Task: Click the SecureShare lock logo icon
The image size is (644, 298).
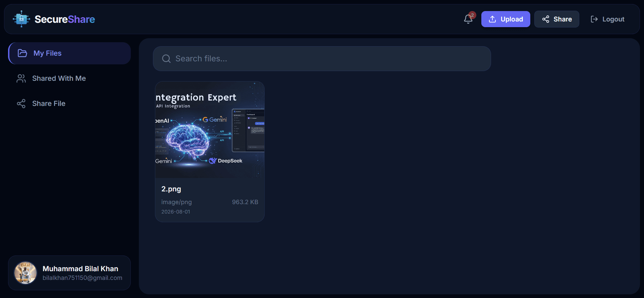Action: click(21, 19)
